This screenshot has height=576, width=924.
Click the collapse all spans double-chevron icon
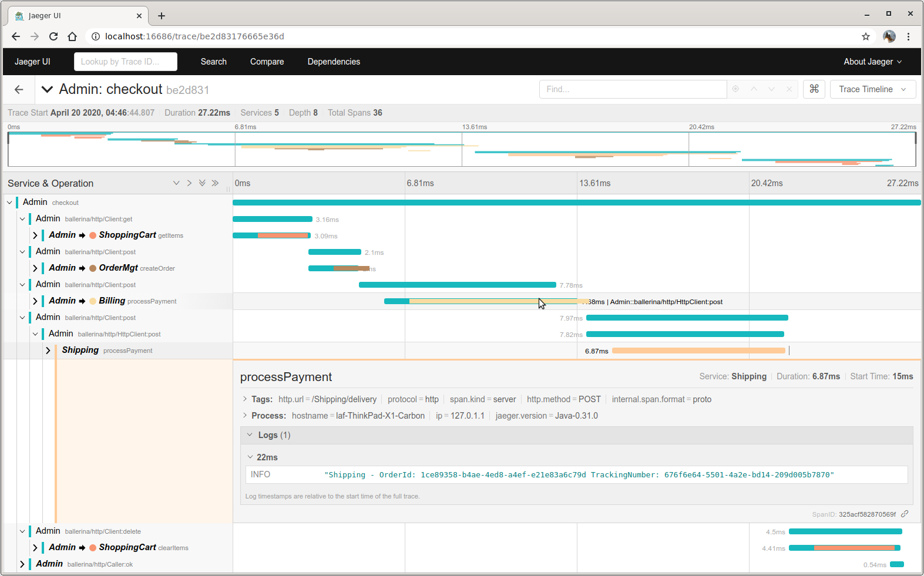(215, 183)
